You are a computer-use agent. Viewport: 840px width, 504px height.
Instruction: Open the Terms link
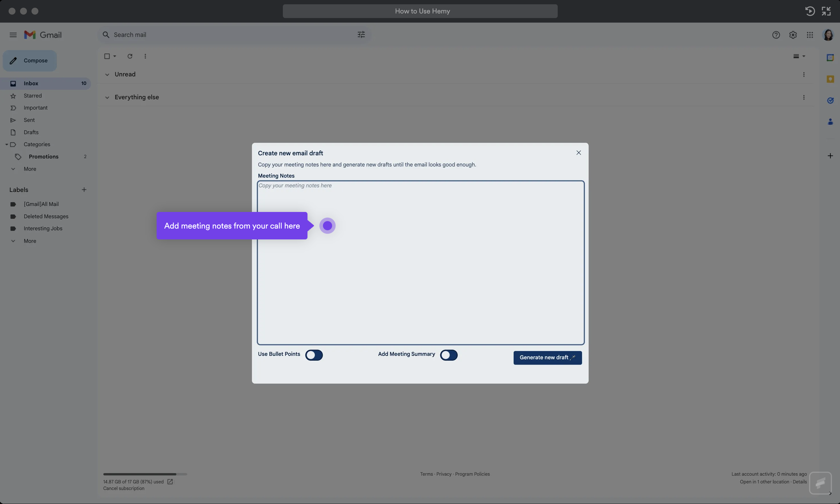(426, 474)
